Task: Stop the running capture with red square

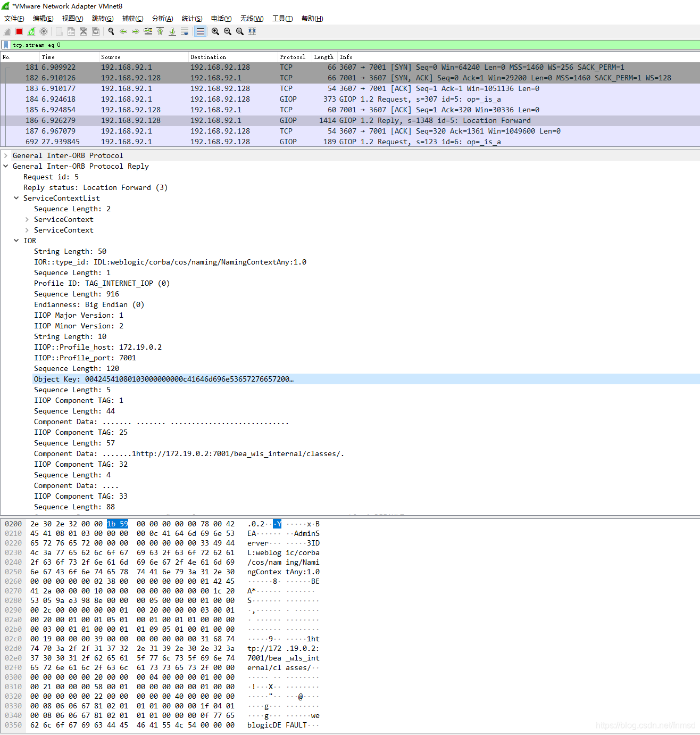Action: [x=19, y=31]
